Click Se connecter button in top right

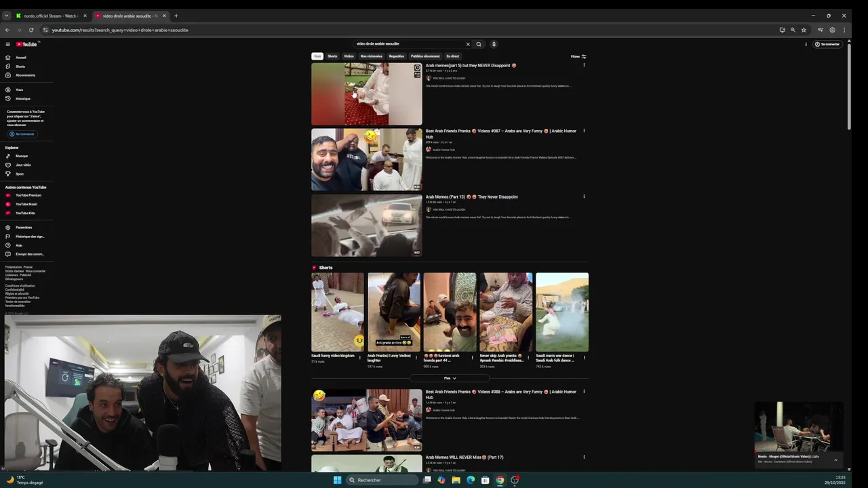coord(827,44)
